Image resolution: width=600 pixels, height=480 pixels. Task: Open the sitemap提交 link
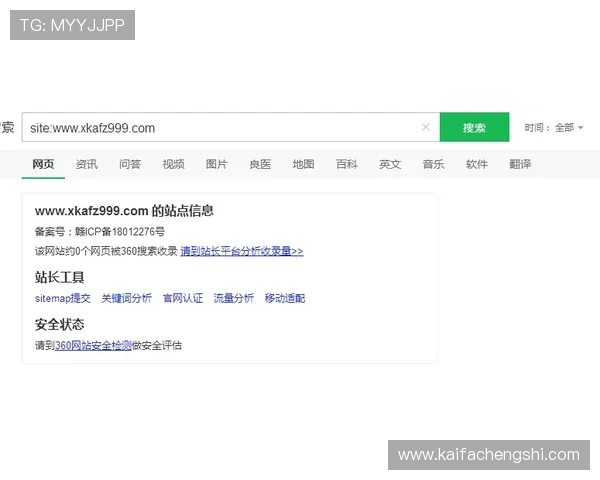(x=63, y=298)
